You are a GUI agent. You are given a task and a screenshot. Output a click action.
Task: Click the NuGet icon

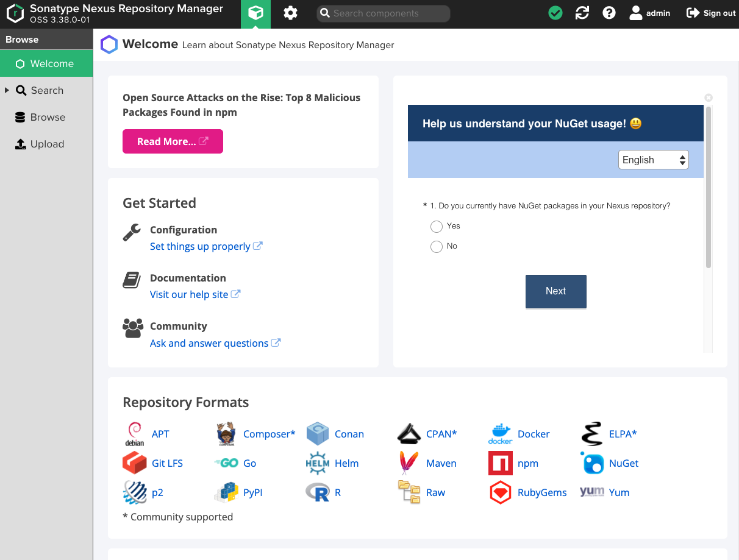click(592, 463)
